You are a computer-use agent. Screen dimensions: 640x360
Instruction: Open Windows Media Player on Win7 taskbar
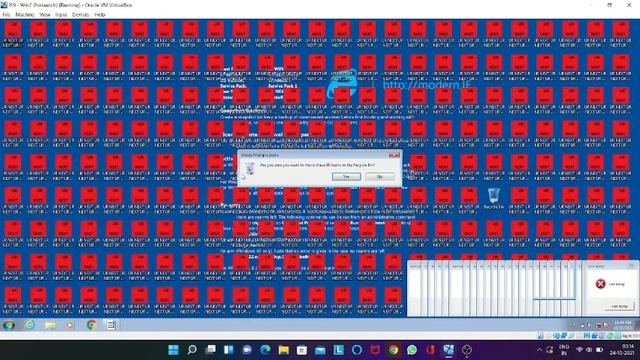[70, 325]
